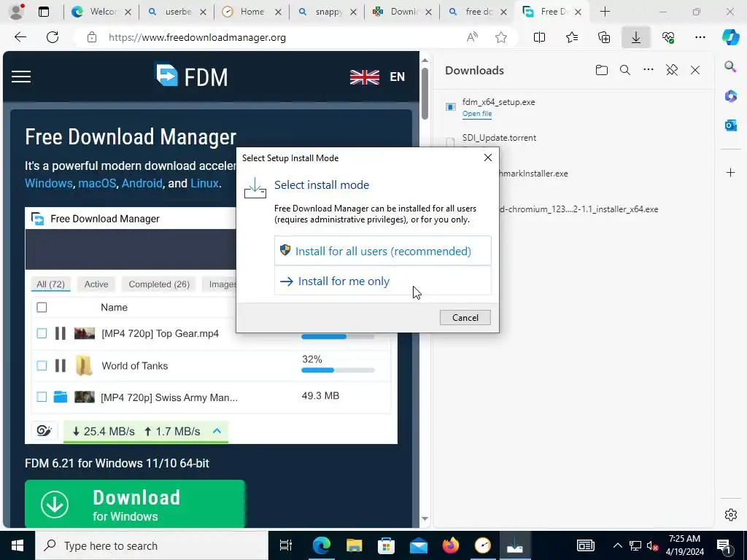Check the Top Gear.mp4 row checkbox
The height and width of the screenshot is (560, 747).
[42, 333]
